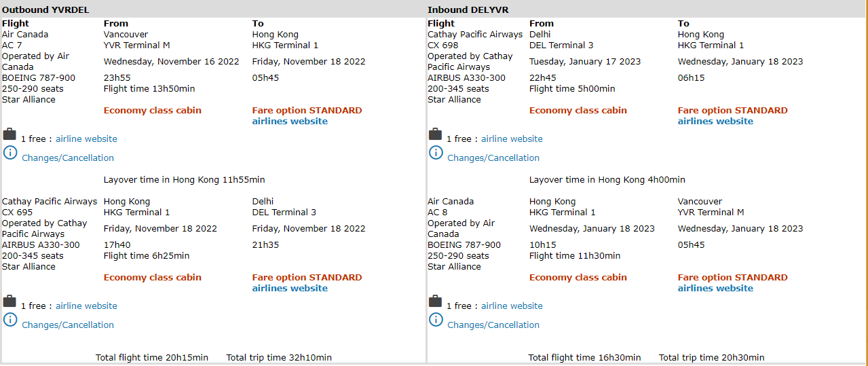The image size is (868, 366).
Task: Open Changes/Cancellation for flight AC 7
Action: pos(68,158)
